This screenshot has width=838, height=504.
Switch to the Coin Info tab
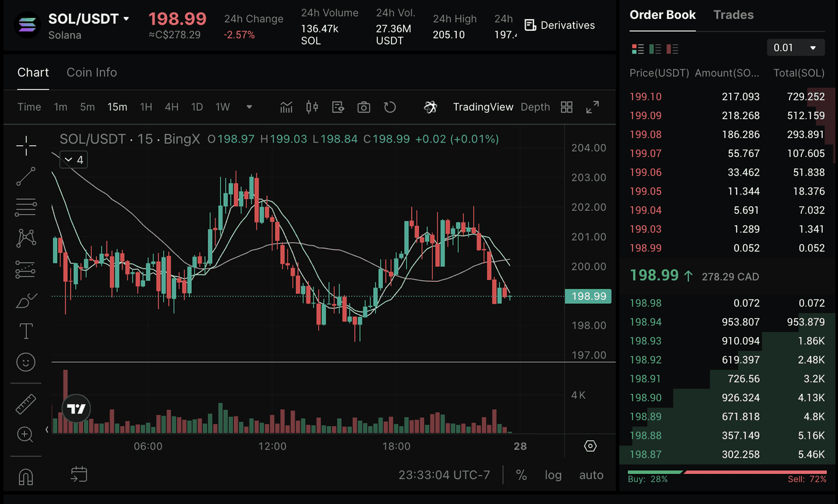click(x=92, y=73)
